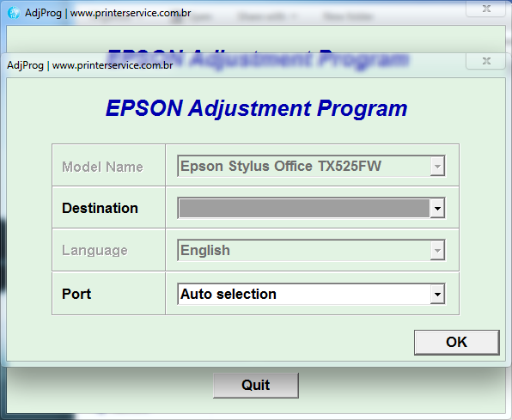Click the Model Name label
512x420 pixels.
pyautogui.click(x=102, y=167)
